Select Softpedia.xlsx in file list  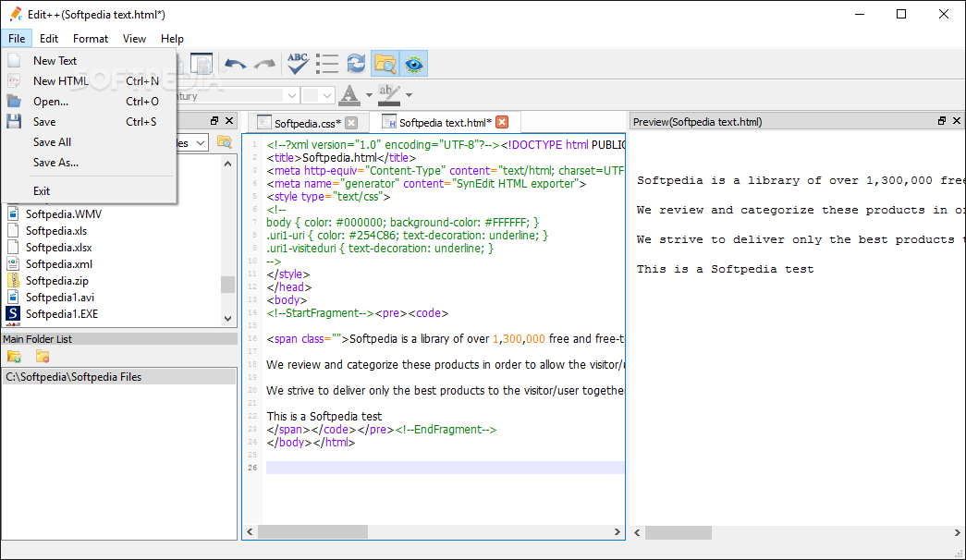(x=58, y=247)
